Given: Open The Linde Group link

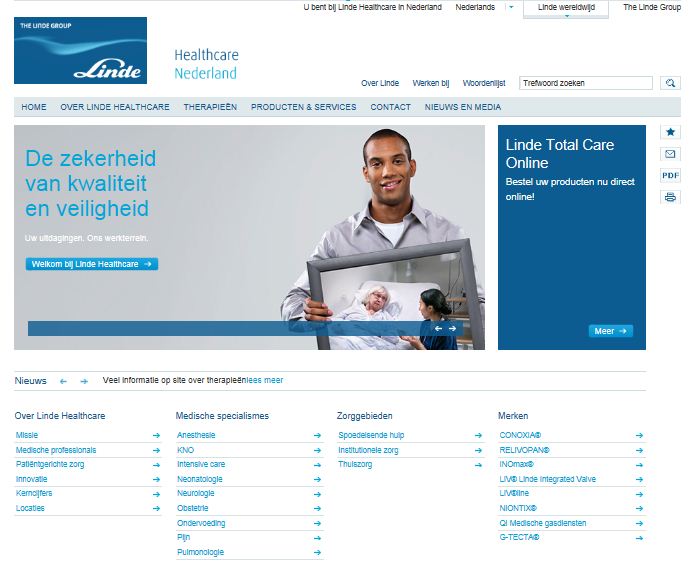Looking at the screenshot, I should tap(652, 7).
